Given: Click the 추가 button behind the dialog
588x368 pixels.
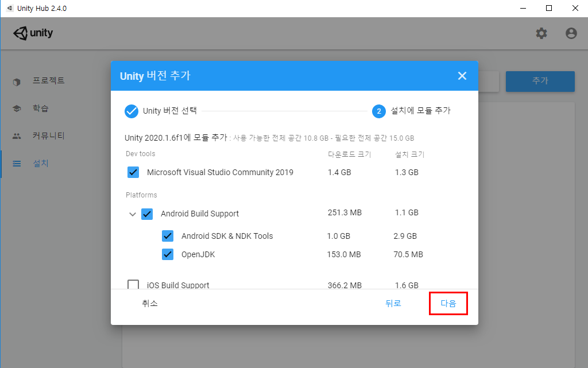Looking at the screenshot, I should point(540,82).
